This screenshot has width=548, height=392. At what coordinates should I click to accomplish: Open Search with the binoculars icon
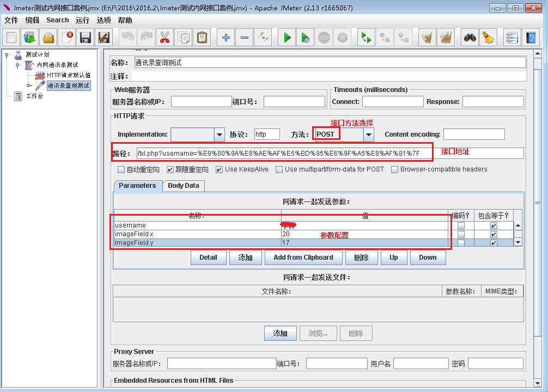click(470, 38)
